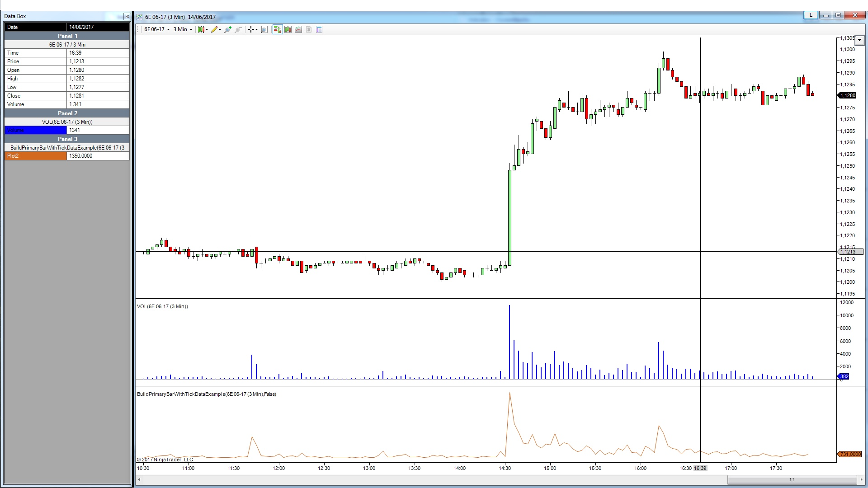Screen dimensions: 868x488
Task: Select the pencil drawing tools icon
Action: point(214,29)
